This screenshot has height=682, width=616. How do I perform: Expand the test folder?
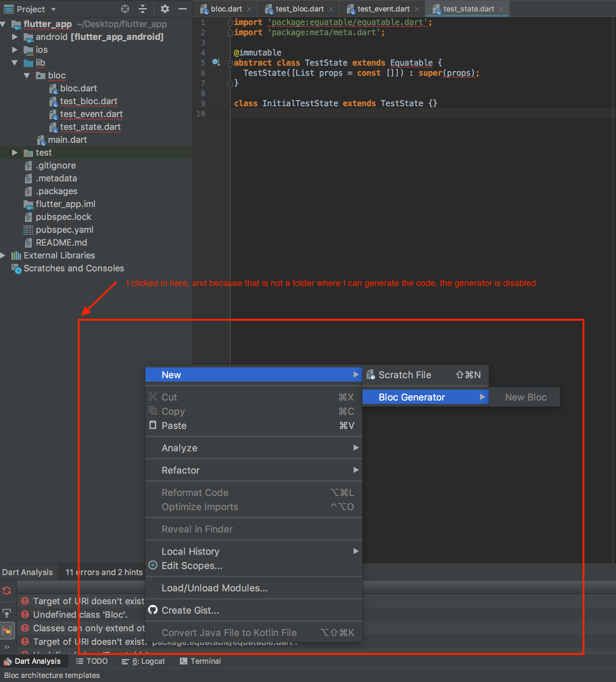click(x=15, y=153)
